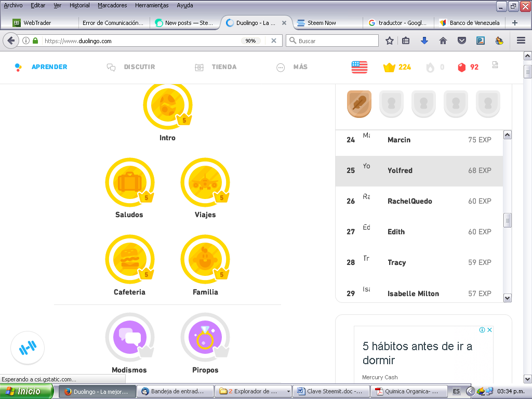532x399 pixels.
Task: Open the Marcadores menu
Action: point(112,5)
